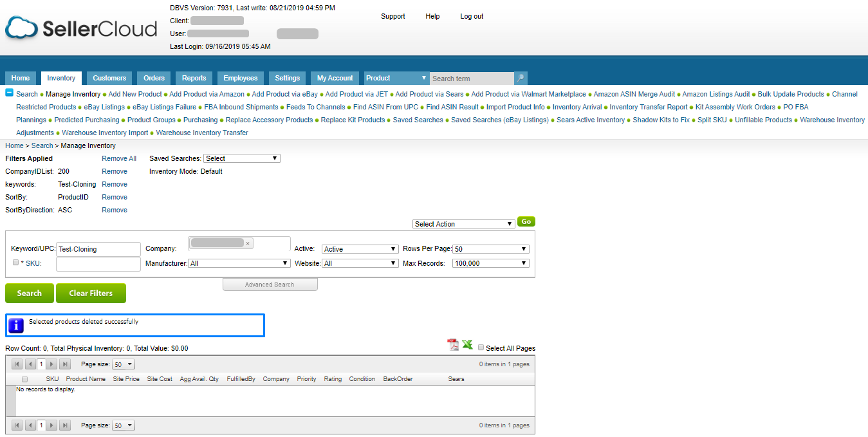Toggle the SKU checkbox in search filters
Image resolution: width=868 pixels, height=437 pixels.
click(x=16, y=263)
